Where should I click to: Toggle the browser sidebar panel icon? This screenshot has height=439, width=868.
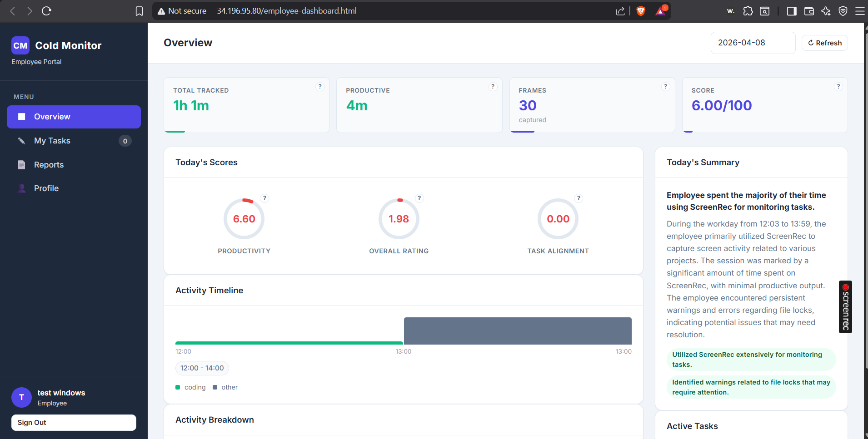792,11
